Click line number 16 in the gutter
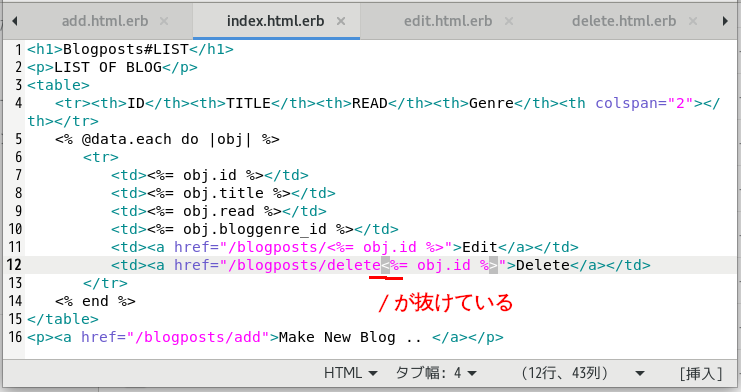741x392 pixels. [15, 337]
